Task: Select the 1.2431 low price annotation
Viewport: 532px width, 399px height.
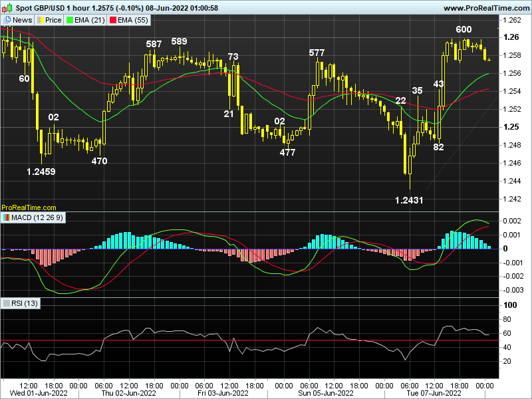Action: click(409, 199)
